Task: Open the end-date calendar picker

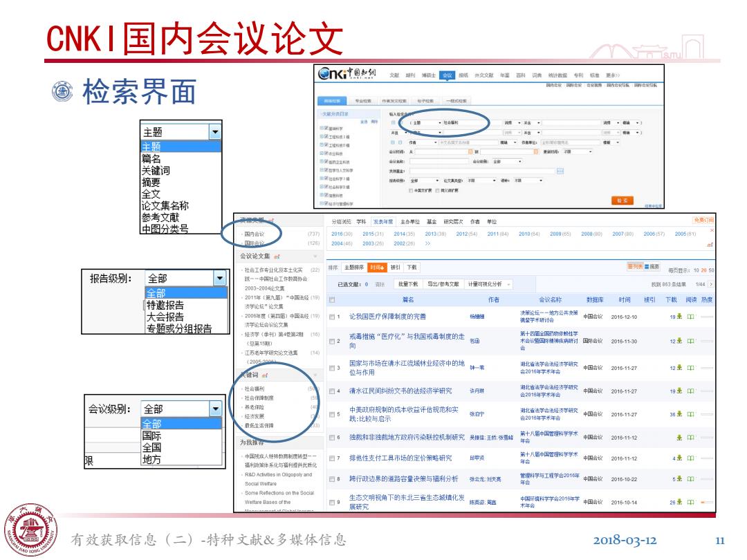Action: (x=535, y=151)
